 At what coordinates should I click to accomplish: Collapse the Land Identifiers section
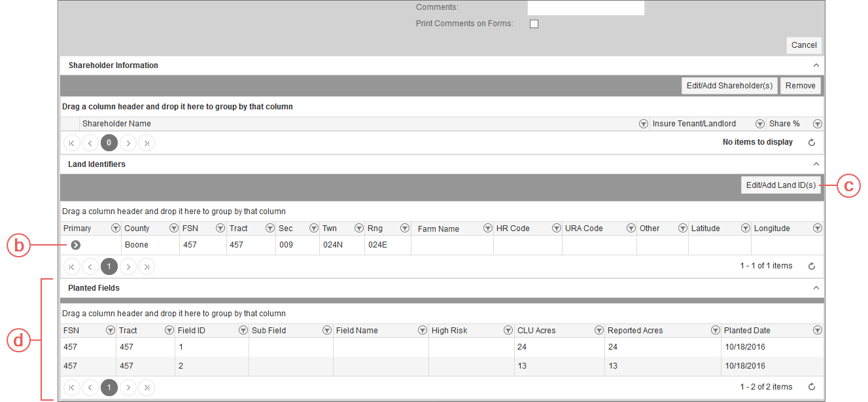816,164
